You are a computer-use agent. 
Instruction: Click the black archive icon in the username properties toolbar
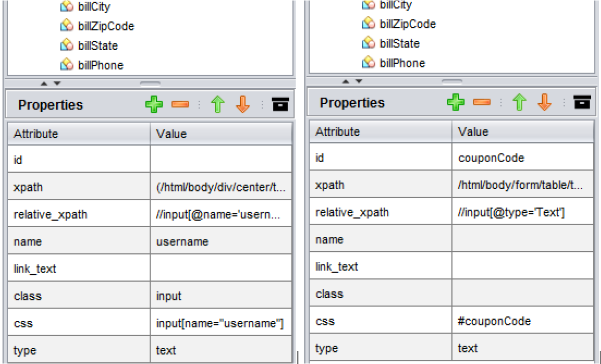(280, 104)
